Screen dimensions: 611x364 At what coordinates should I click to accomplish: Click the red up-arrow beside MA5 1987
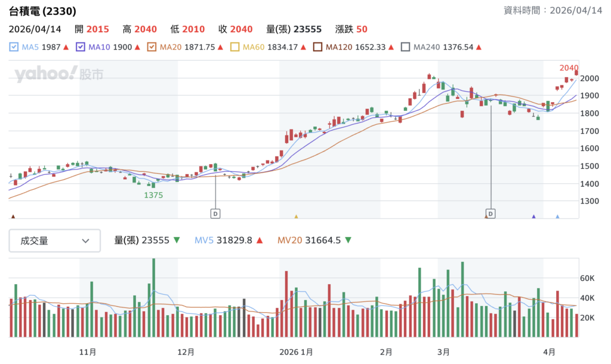pyautogui.click(x=64, y=47)
